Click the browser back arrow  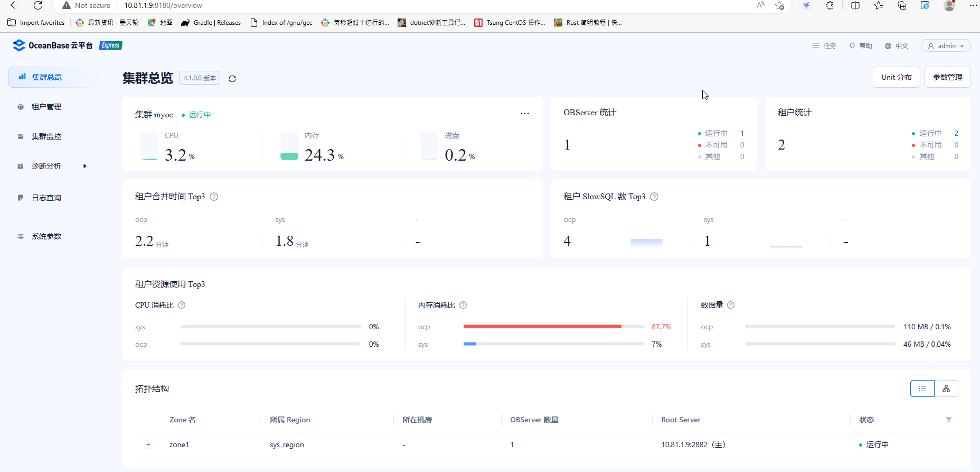(15, 5)
